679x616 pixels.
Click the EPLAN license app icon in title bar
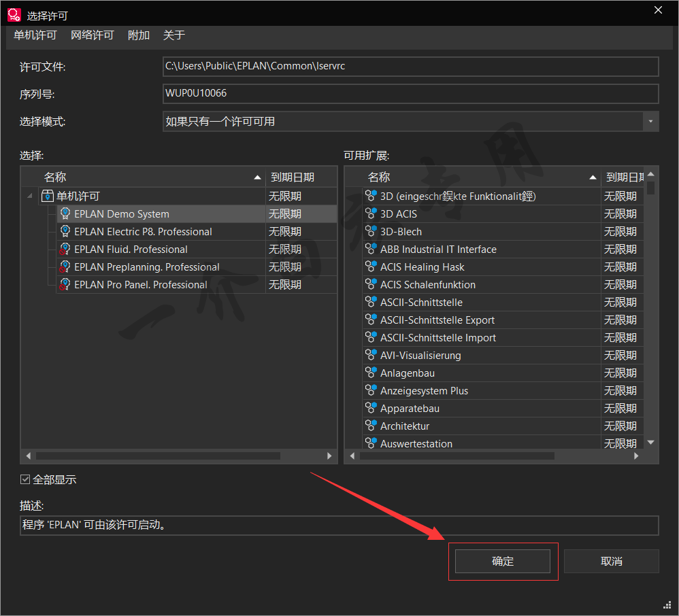(x=14, y=15)
